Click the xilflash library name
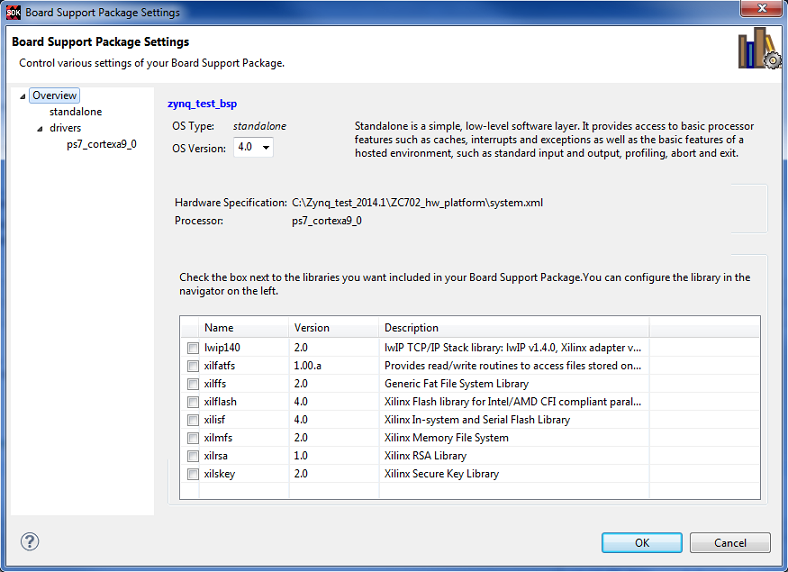 pos(220,402)
